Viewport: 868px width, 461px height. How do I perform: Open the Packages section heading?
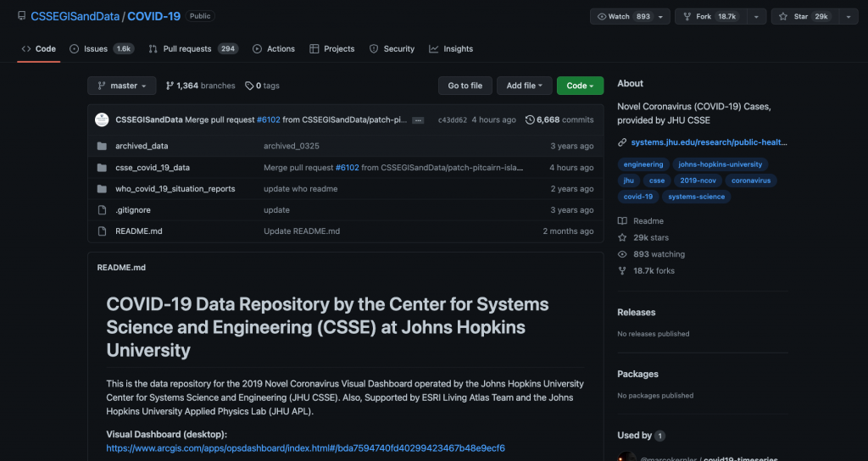(637, 374)
